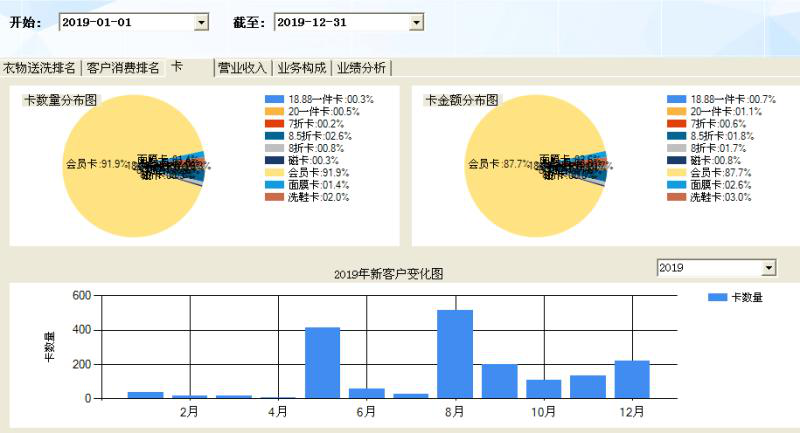This screenshot has width=800, height=433.
Task: Open the start date dropdown arrow
Action: [202, 22]
